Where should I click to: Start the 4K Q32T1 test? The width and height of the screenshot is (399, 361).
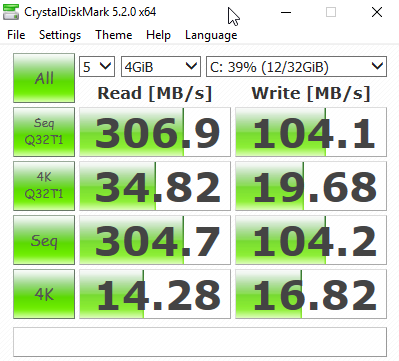coord(44,186)
